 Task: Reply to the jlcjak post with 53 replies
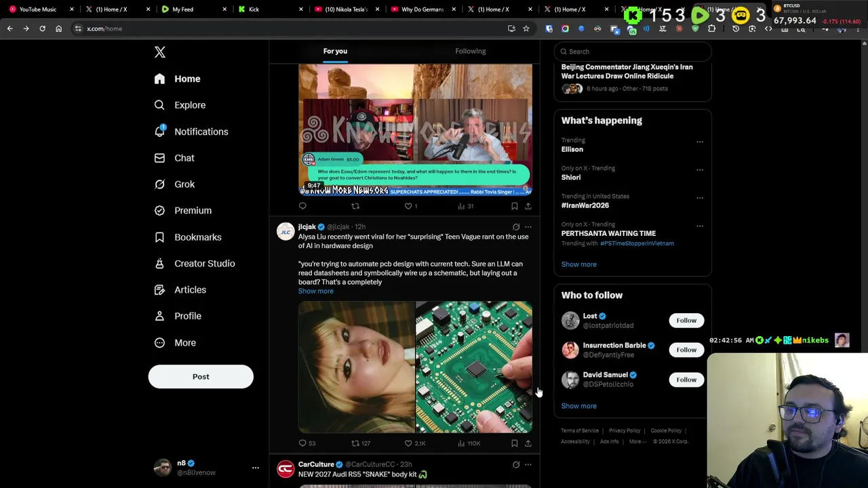(307, 443)
